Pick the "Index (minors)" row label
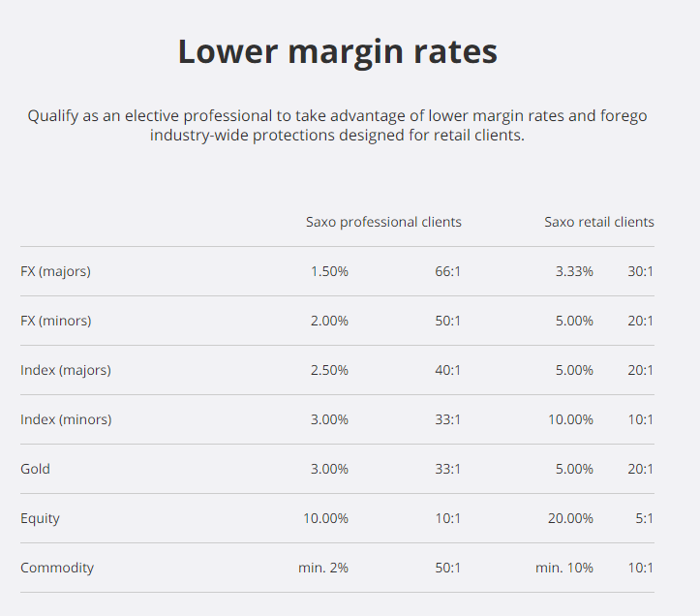 coord(65,419)
